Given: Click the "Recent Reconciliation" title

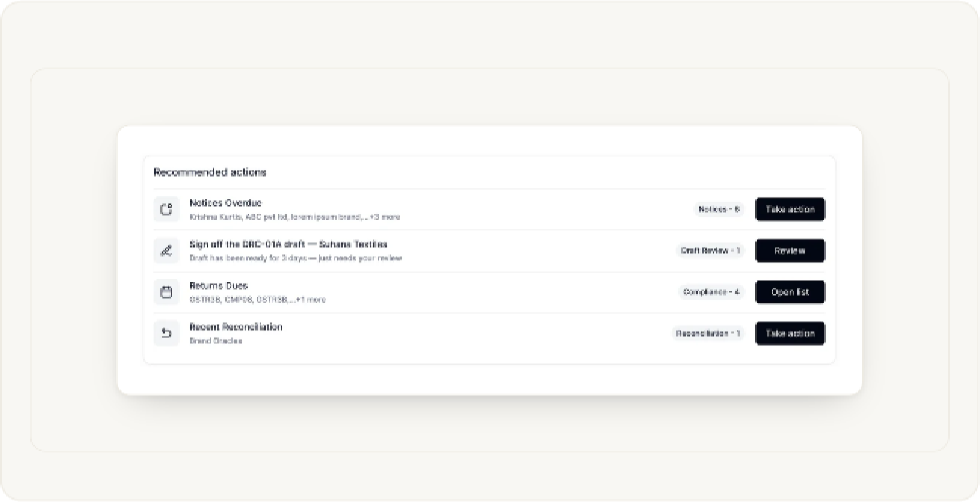Looking at the screenshot, I should click(x=236, y=328).
